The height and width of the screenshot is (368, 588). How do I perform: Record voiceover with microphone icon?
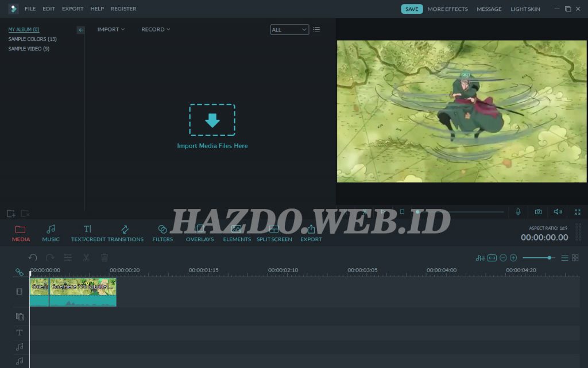pos(518,212)
